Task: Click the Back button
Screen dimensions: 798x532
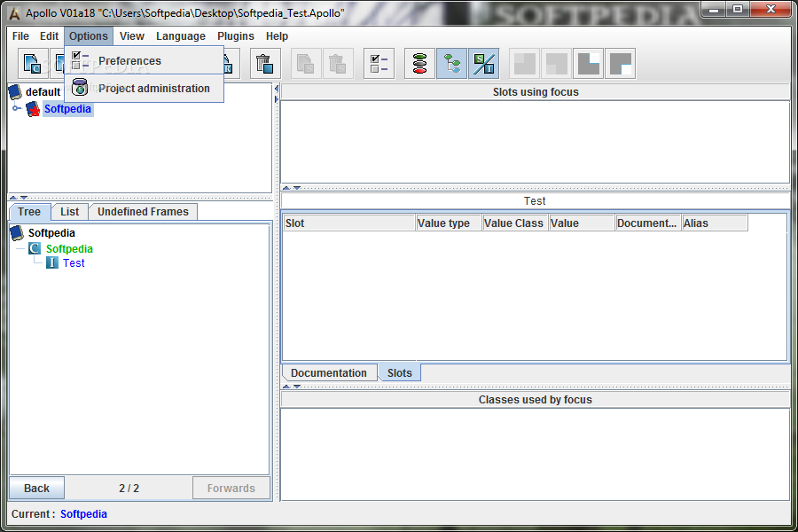Action: pyautogui.click(x=36, y=489)
